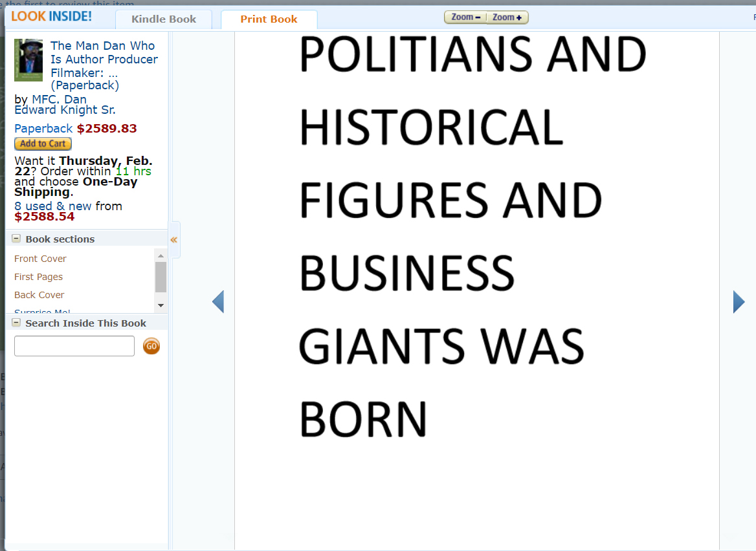Click the Zoom plus button
Screen dimensions: 756x551
[507, 17]
